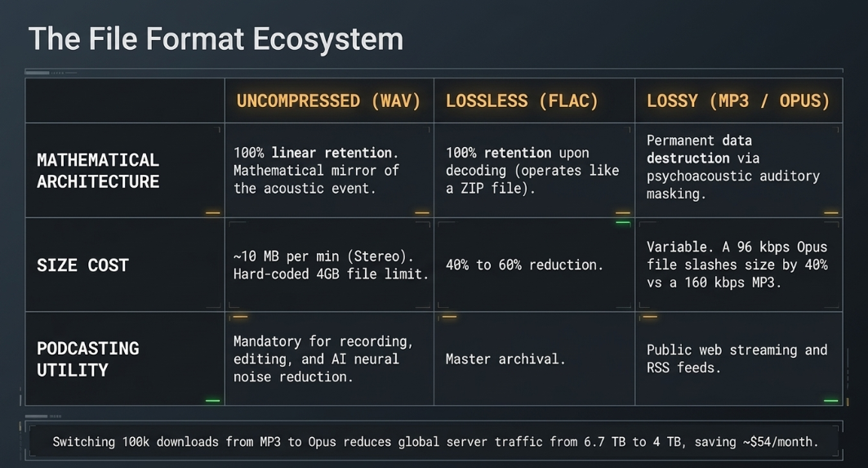Screen dimensions: 868x468
Task: Click the green dash above the FLAC reduction cell
Action: coord(623,223)
